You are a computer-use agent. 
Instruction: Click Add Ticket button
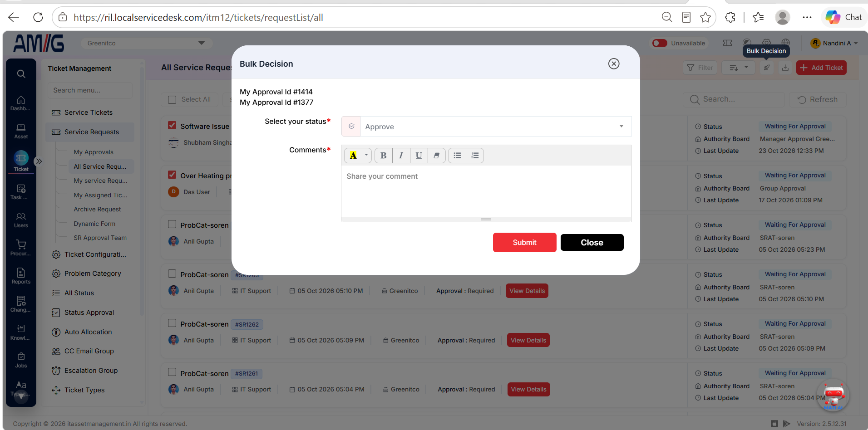[821, 68]
